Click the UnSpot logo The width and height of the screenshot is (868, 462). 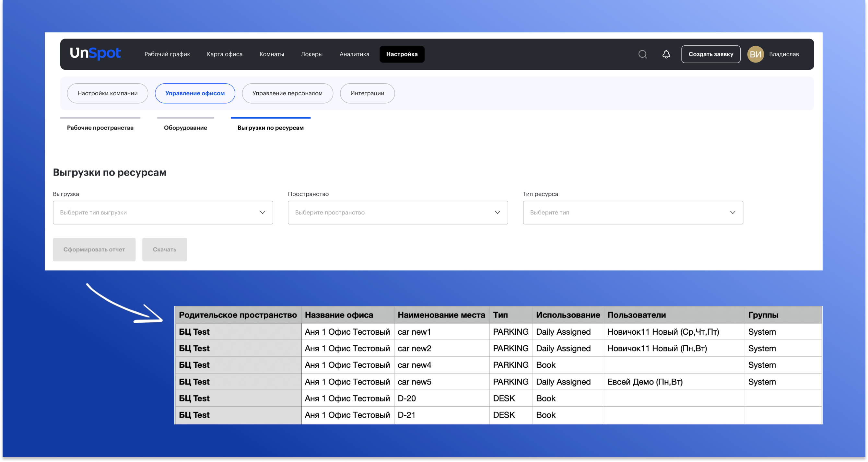pos(95,53)
